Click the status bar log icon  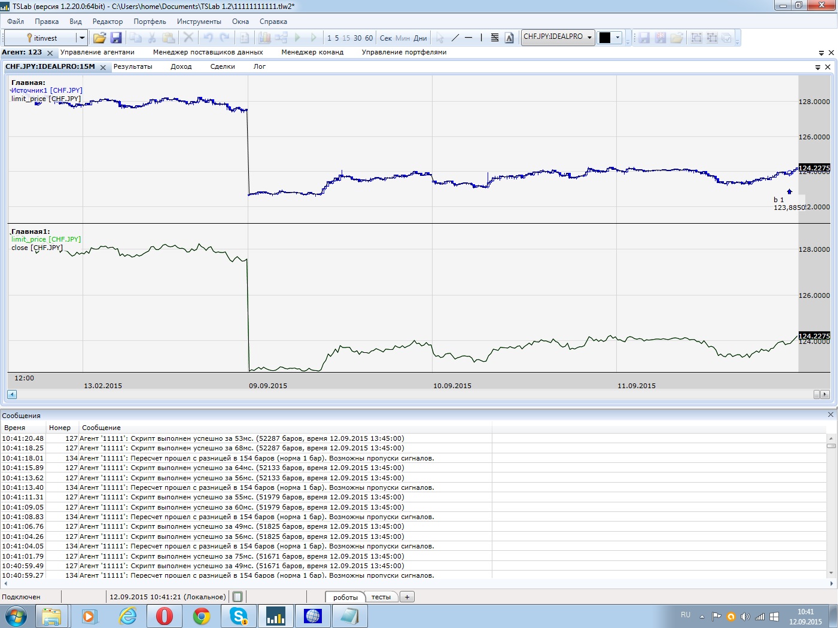click(x=238, y=597)
